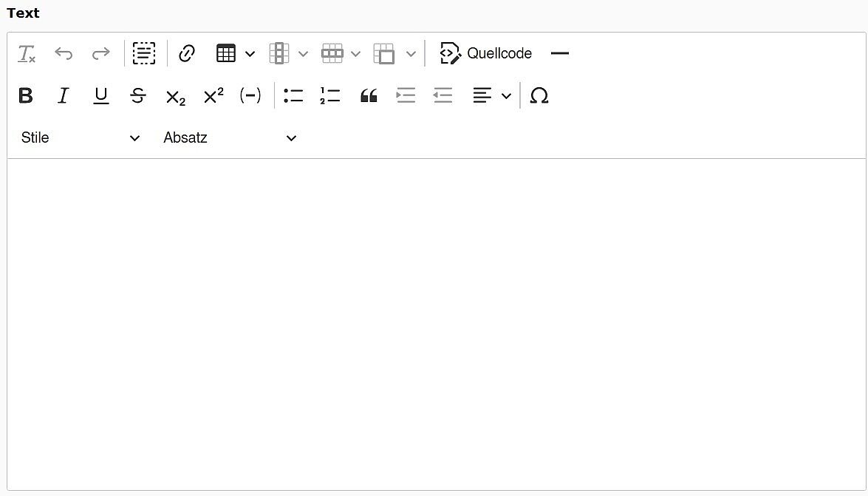Toggle bold formatting
This screenshot has width=868, height=496.
26,95
